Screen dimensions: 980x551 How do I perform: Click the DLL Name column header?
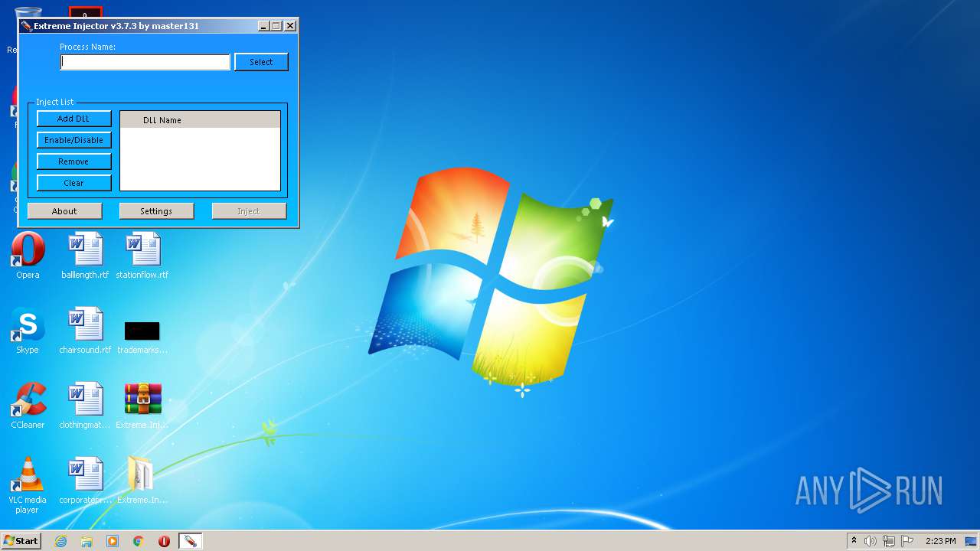tap(201, 120)
